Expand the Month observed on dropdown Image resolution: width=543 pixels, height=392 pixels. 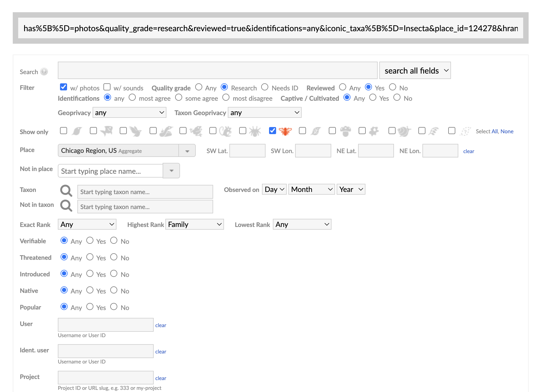tap(311, 189)
